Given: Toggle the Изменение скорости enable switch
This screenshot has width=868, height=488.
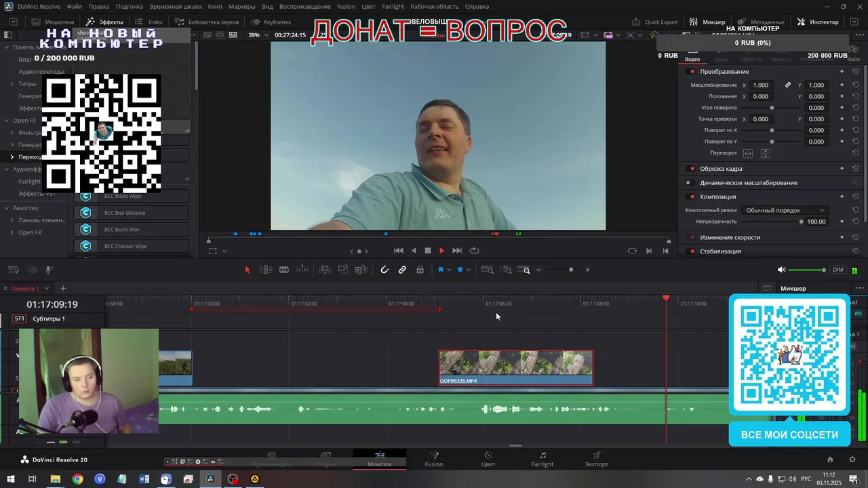Looking at the screenshot, I should 692,238.
